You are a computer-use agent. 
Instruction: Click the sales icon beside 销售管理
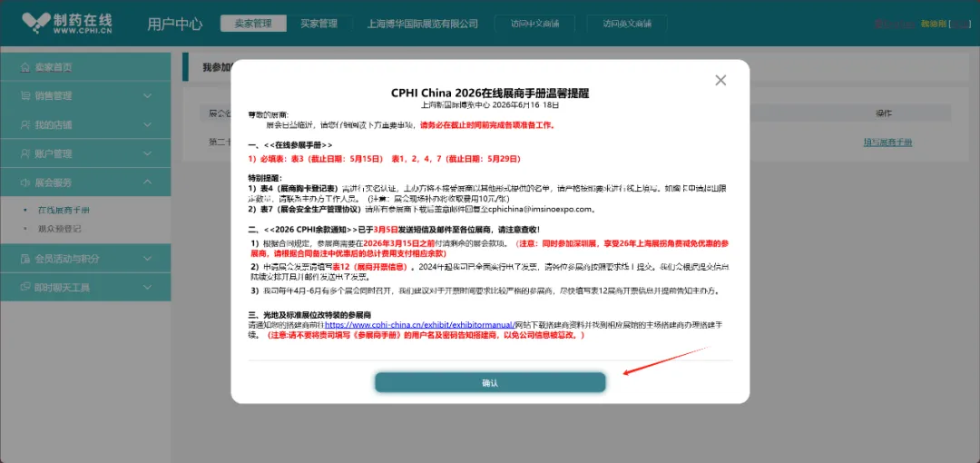coord(25,95)
